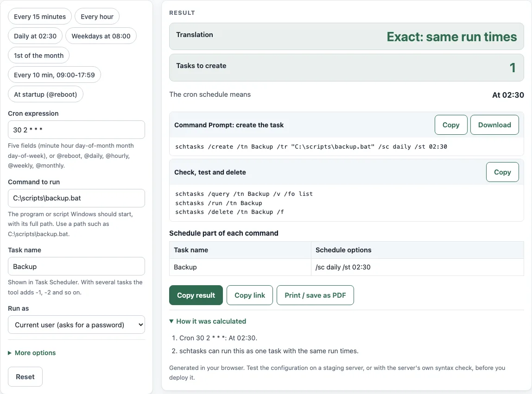Screen dimensions: 532x394
Task: Pick the At startup (@reboot) preset
Action: point(45,94)
